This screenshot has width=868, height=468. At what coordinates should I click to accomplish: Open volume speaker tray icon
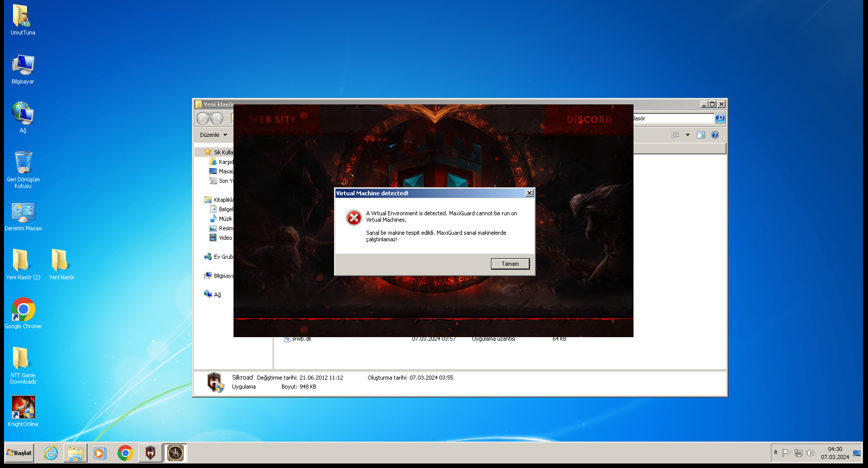810,453
